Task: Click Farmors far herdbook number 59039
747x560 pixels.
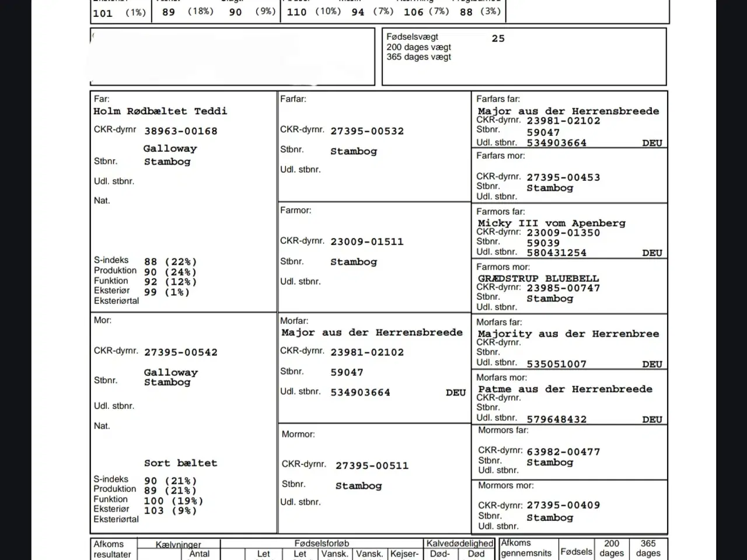Action: pos(543,243)
